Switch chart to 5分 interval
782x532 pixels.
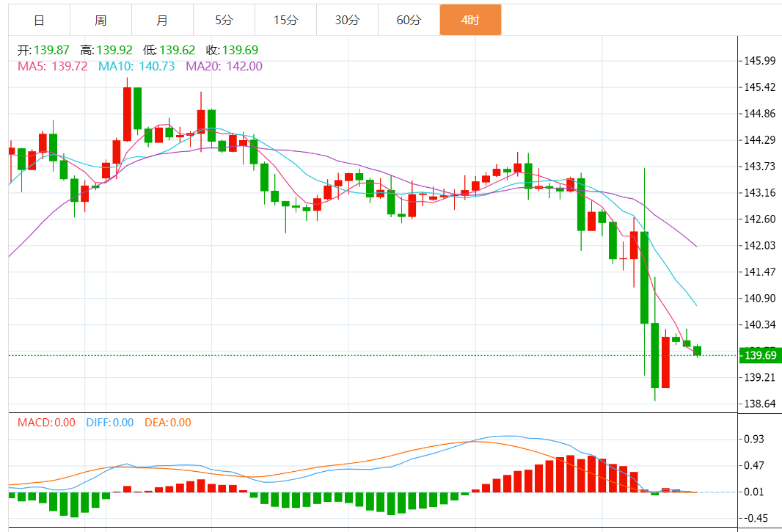224,20
